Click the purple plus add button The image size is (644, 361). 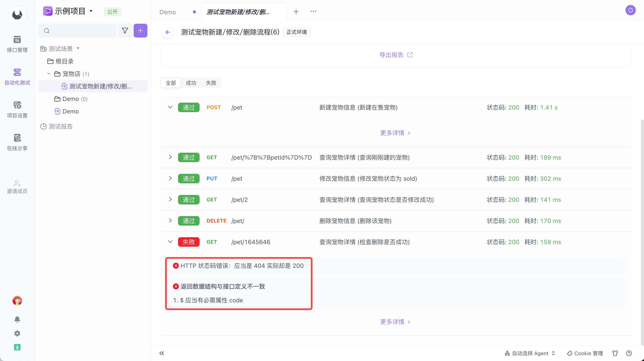140,31
